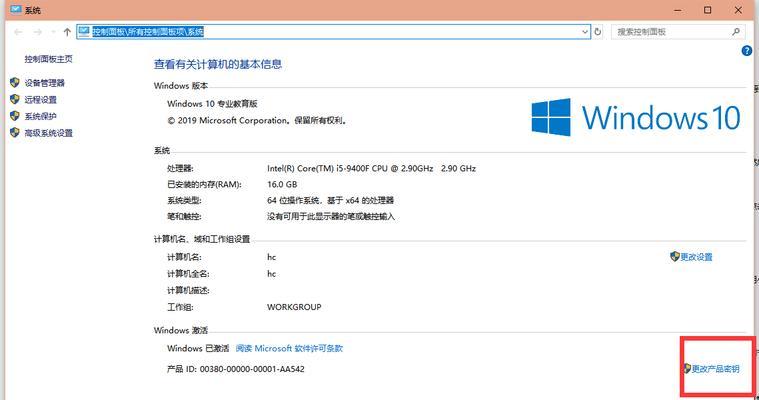Click the address bar computer icon
This screenshot has height=400, width=759.
[84, 32]
